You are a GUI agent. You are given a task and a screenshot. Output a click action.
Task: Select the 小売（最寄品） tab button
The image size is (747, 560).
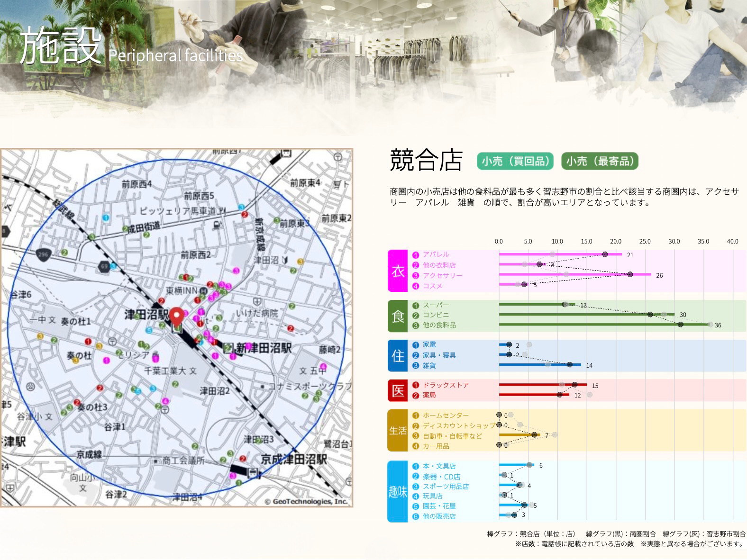click(x=600, y=162)
